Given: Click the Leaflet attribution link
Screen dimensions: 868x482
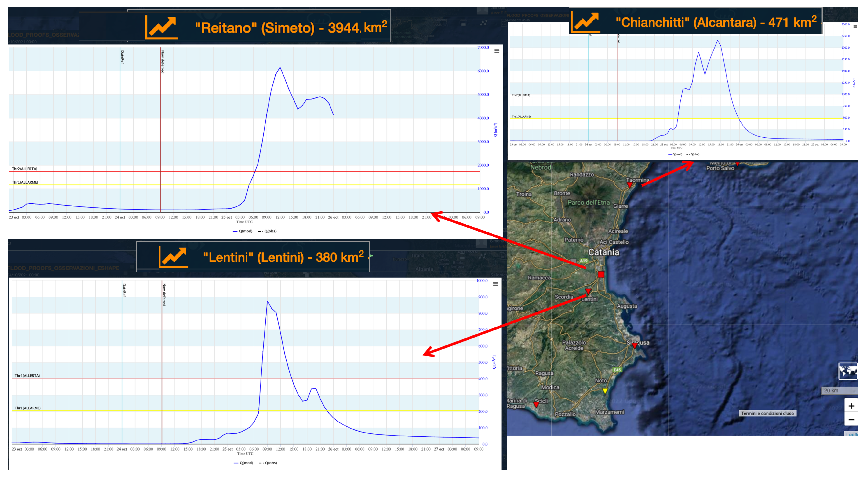Looking at the screenshot, I should (x=852, y=434).
